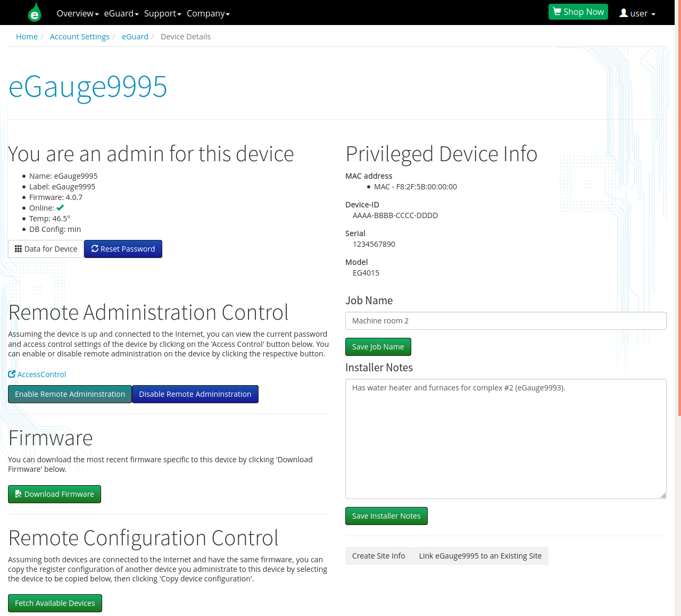Open the eGuard dropdown menu

click(121, 13)
